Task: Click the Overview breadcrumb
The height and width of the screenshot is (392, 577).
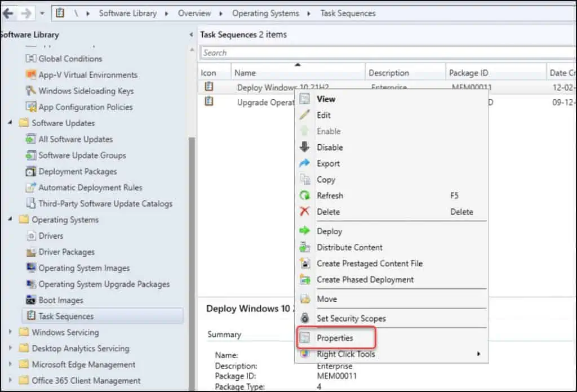Action: click(x=194, y=14)
